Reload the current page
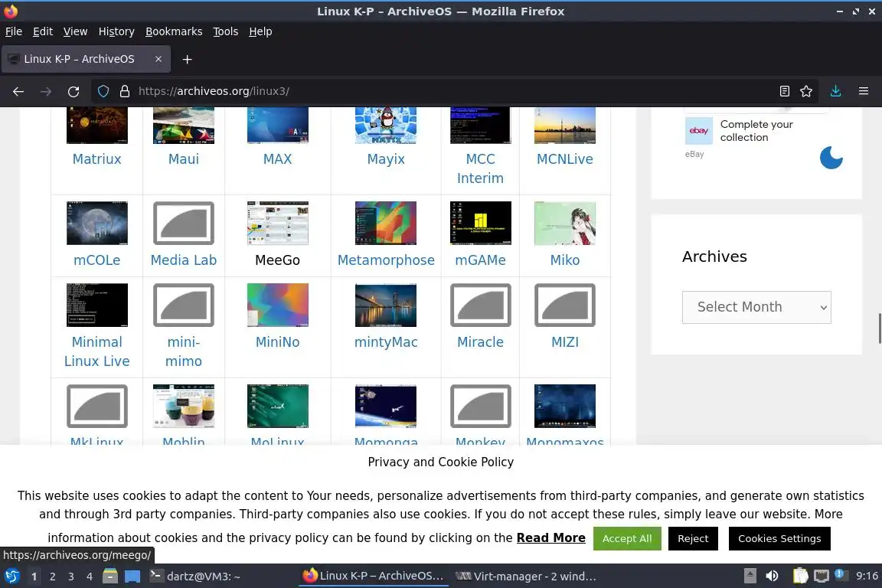The image size is (882, 588). point(73,91)
